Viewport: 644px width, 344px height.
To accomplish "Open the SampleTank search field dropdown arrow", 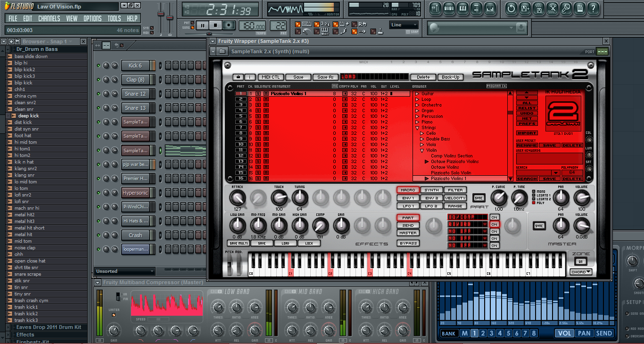I will tap(555, 172).
